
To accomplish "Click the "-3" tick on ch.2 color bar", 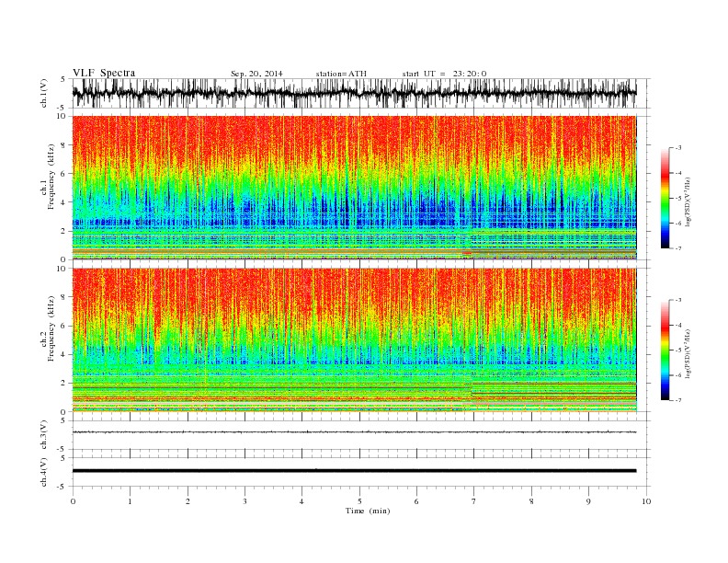I will (x=678, y=300).
